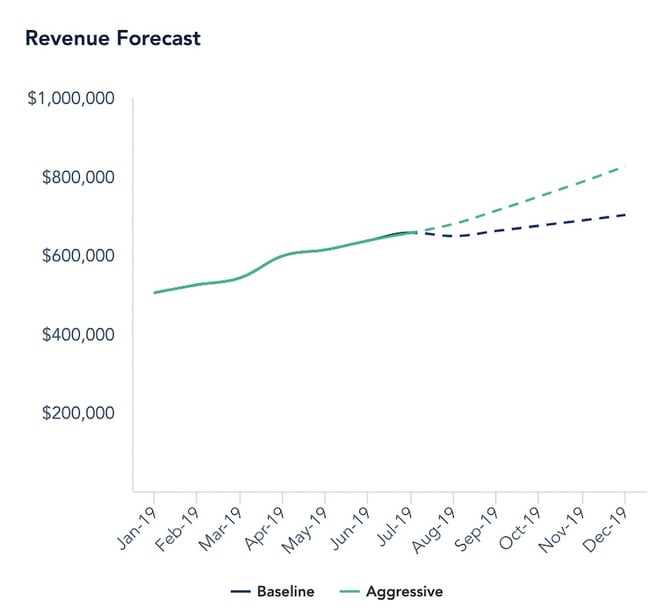This screenshot has width=668, height=614.
Task: Click the dashed green Aggressive forecast line
Action: 540,197
